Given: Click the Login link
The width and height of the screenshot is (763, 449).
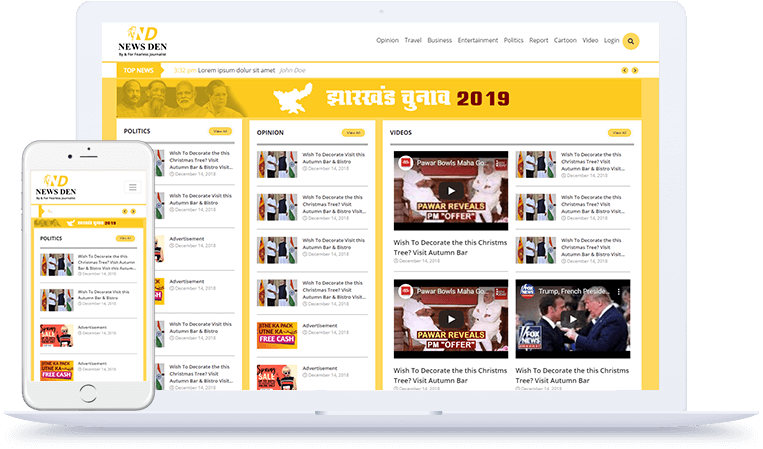Looking at the screenshot, I should click(x=612, y=40).
